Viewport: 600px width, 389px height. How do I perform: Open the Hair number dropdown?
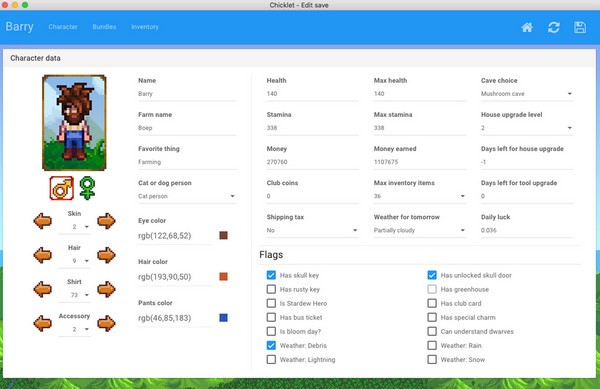tap(74, 261)
